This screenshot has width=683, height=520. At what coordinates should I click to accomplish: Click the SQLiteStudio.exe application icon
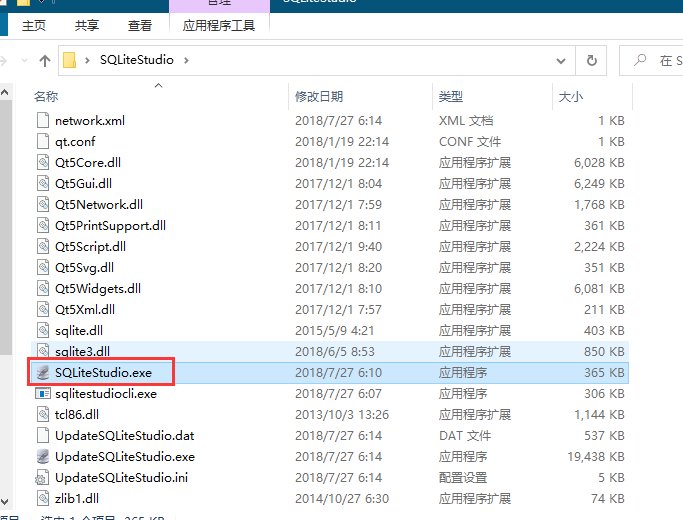tap(42, 372)
